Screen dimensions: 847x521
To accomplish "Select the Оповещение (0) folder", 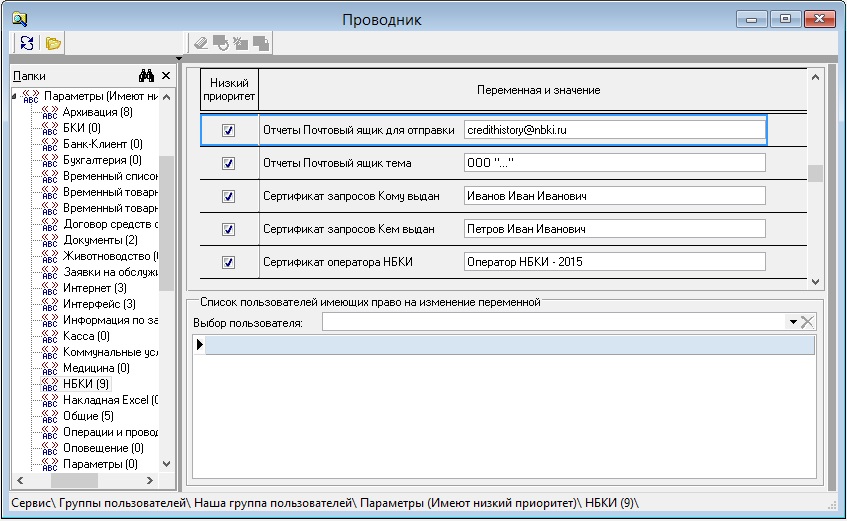I will pos(103,448).
